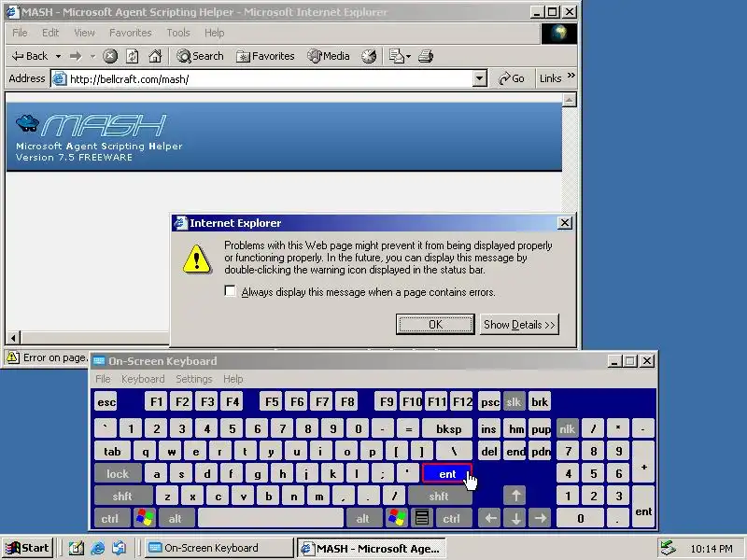
Task: Open the Start menu on the taskbar
Action: click(x=27, y=548)
